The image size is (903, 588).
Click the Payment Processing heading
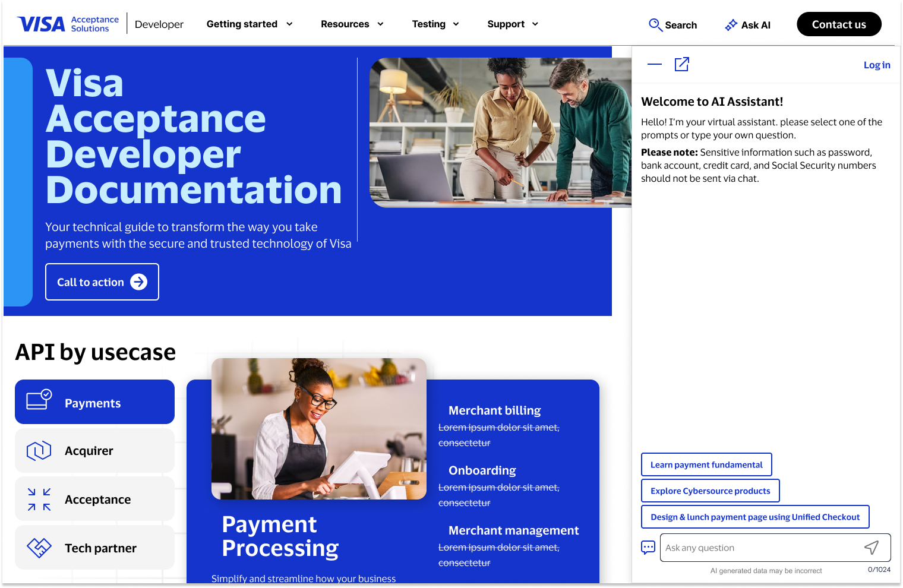coord(280,536)
